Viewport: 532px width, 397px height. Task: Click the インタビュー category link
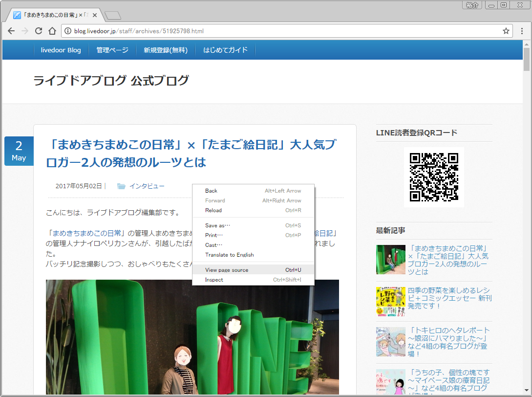click(147, 186)
